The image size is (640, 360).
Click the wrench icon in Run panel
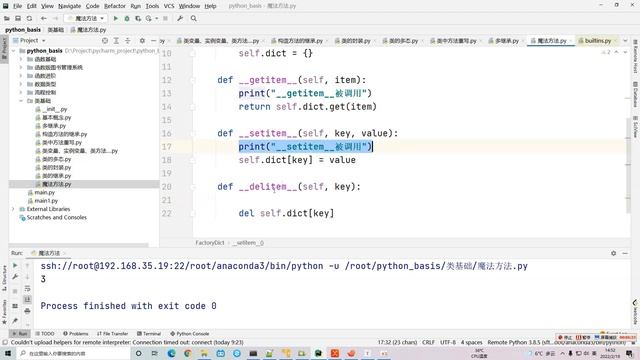pyautogui.click(x=15, y=277)
